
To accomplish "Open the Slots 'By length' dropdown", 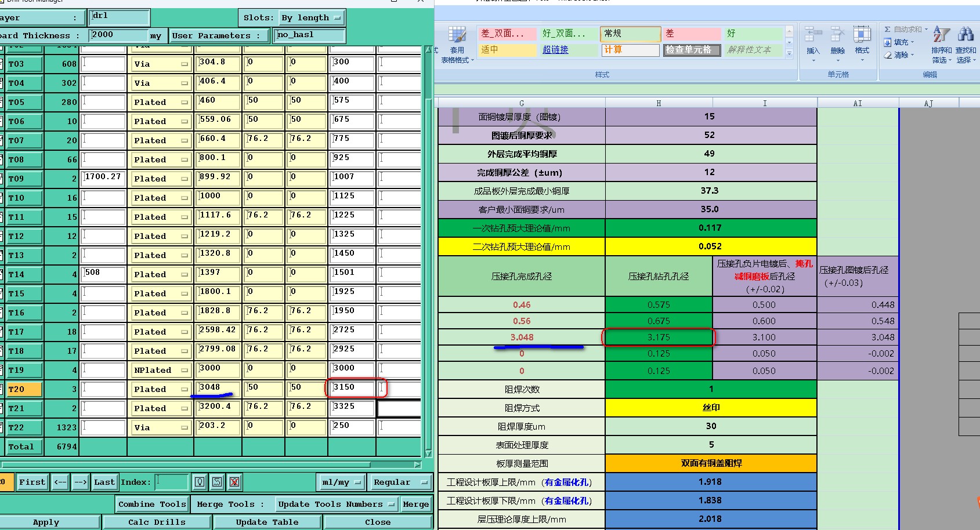I will pyautogui.click(x=312, y=18).
